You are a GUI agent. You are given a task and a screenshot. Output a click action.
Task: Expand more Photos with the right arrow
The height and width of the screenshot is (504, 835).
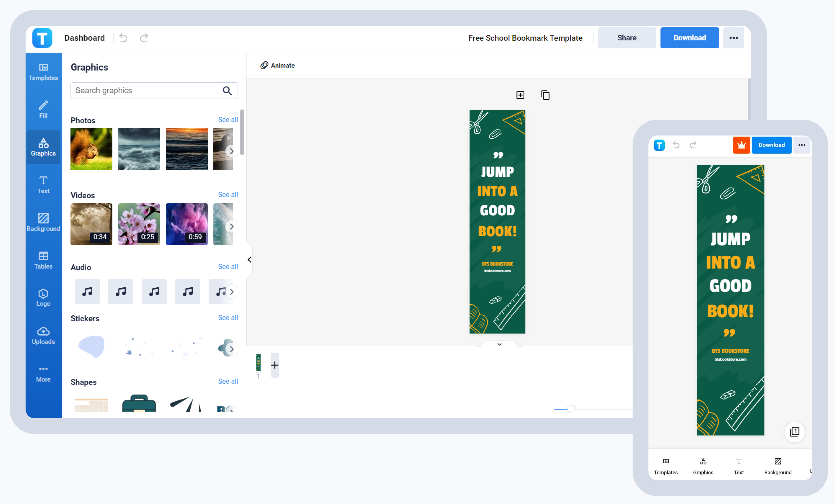pos(232,151)
